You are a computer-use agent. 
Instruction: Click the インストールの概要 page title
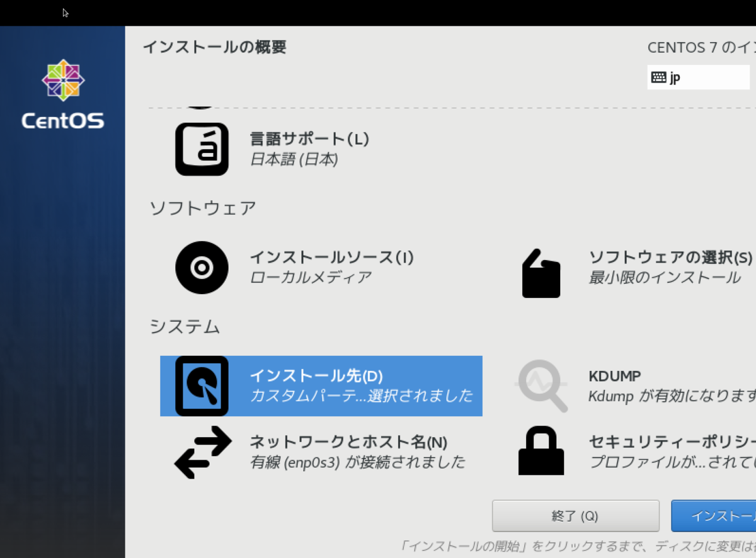(215, 47)
